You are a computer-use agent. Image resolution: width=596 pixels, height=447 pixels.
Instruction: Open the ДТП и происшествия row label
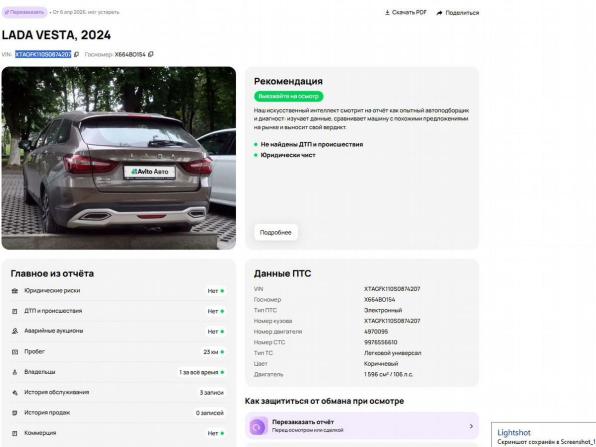pos(53,311)
